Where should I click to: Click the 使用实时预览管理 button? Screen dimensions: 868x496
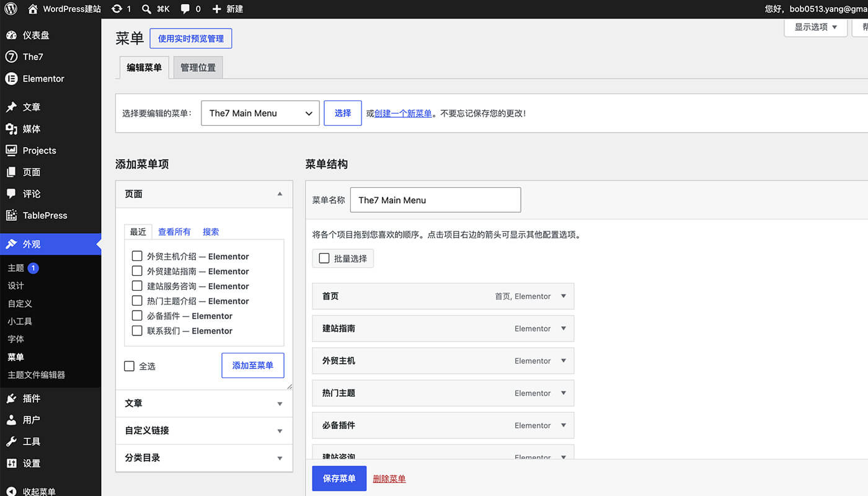tap(191, 38)
